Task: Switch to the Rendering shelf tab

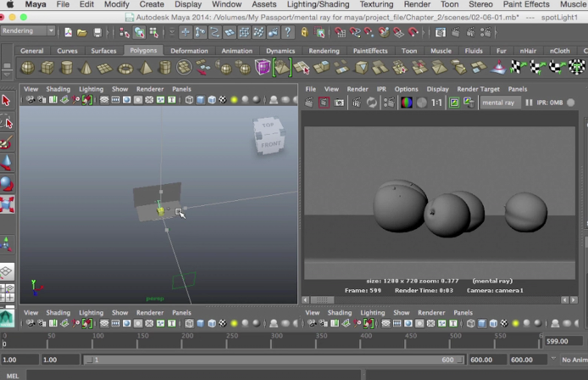Action: [324, 51]
